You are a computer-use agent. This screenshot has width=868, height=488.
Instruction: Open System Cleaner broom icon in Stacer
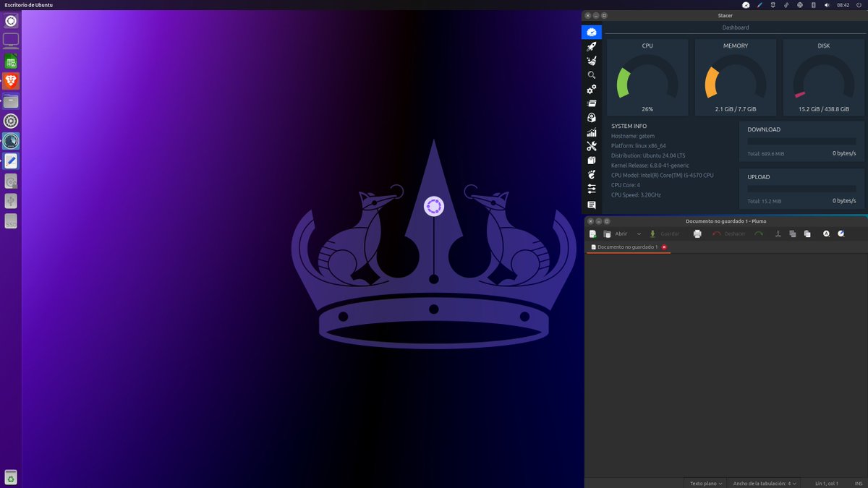click(x=592, y=61)
